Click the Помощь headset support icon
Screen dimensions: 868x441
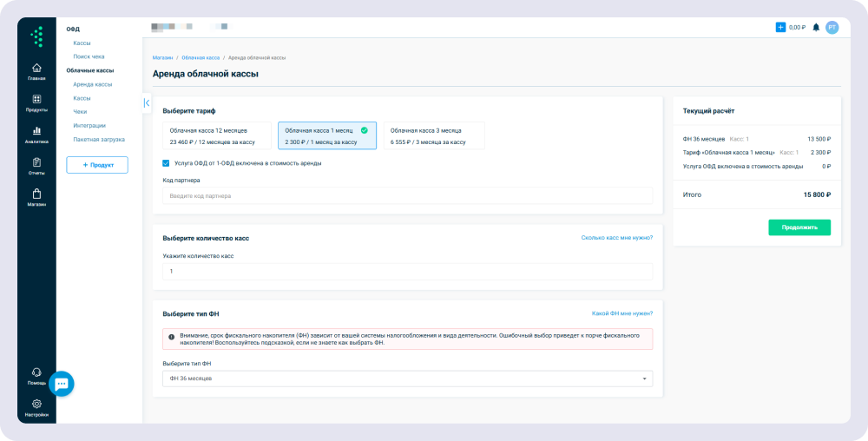click(x=36, y=373)
